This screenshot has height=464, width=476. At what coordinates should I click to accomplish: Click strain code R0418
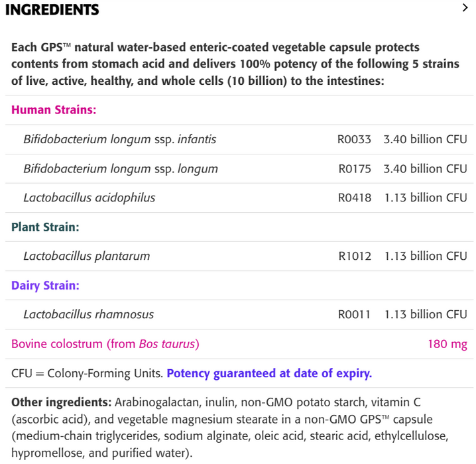pos(355,198)
